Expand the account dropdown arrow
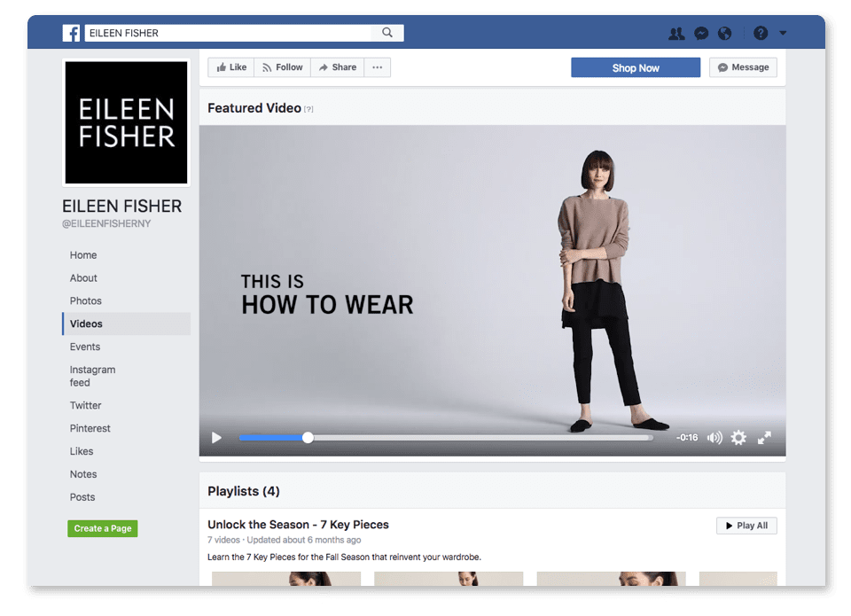 pos(783,33)
